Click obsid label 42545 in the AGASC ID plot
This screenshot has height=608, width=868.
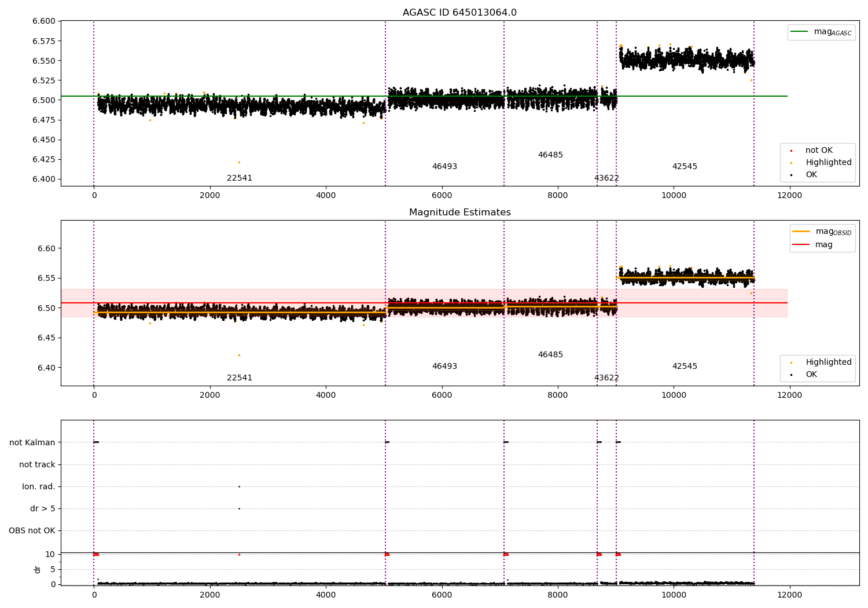click(685, 167)
